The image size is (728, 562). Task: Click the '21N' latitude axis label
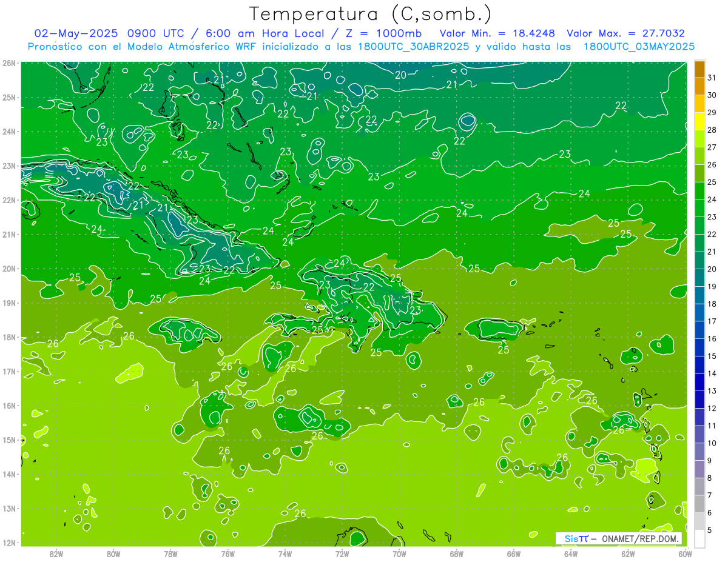[x=8, y=234]
